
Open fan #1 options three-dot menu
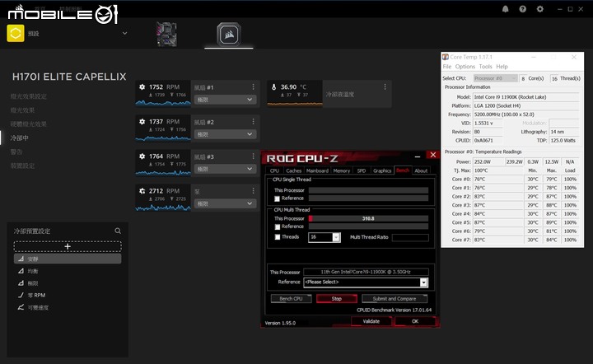click(x=253, y=87)
